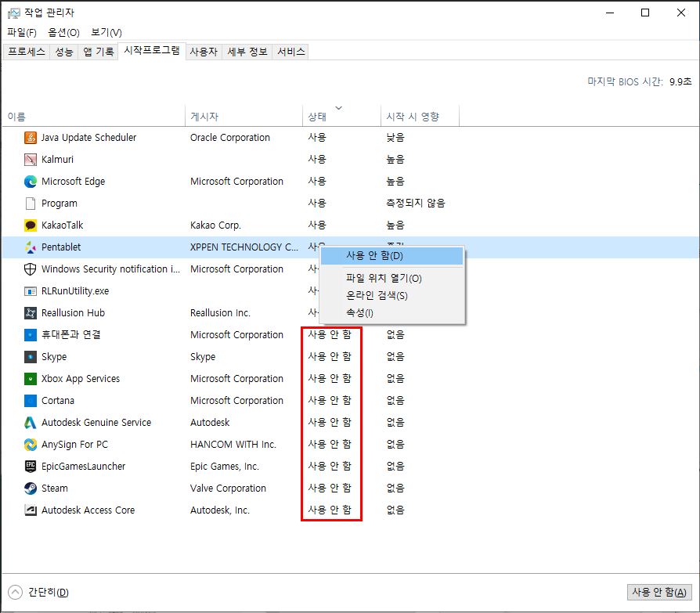Click the Pentablet icon
The height and width of the screenshot is (613, 700).
pyautogui.click(x=31, y=247)
